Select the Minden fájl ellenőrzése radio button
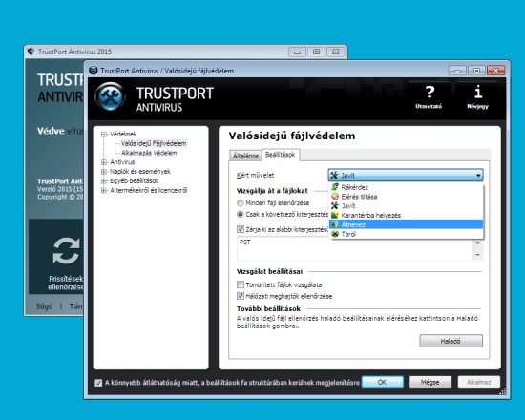The width and height of the screenshot is (525, 420). (x=240, y=203)
